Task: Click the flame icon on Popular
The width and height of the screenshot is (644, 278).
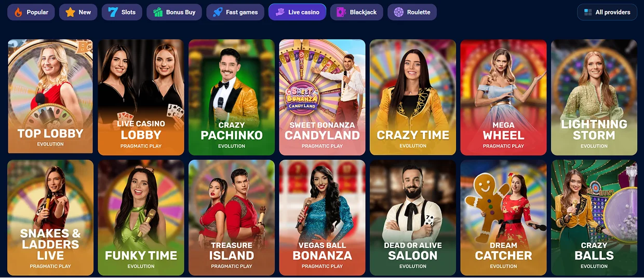Action: click(x=18, y=12)
